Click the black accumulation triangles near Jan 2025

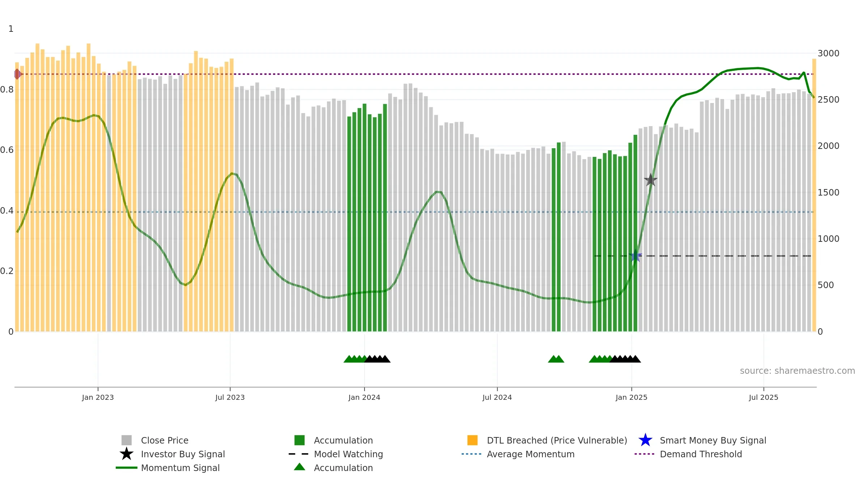click(x=625, y=359)
